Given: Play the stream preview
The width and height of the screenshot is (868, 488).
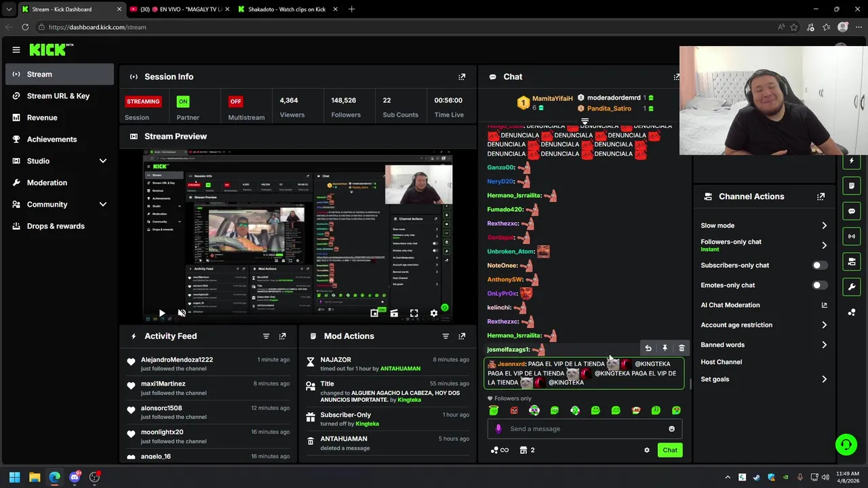Looking at the screenshot, I should (162, 313).
